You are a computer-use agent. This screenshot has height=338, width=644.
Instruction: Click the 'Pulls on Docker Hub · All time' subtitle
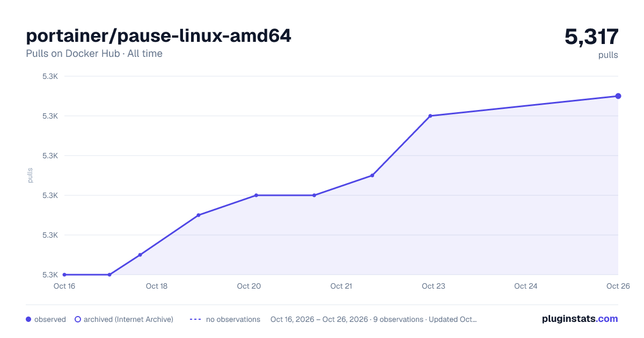tap(94, 54)
